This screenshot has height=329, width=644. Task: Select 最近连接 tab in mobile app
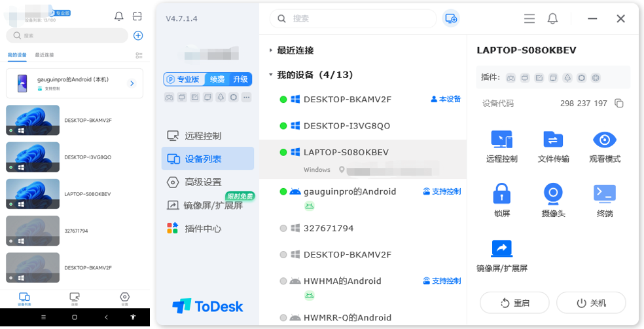(x=45, y=54)
